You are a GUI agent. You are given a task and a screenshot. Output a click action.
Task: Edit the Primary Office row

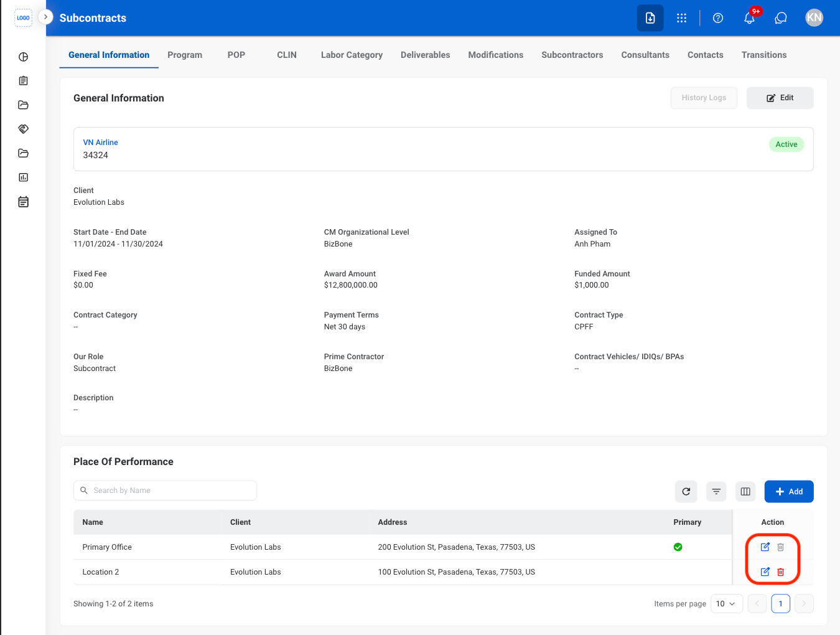pos(765,547)
